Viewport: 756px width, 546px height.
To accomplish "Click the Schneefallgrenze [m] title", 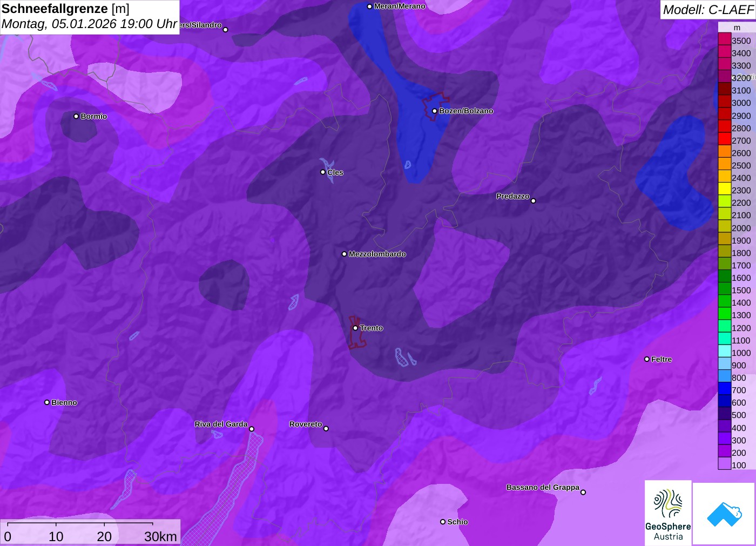I will pos(65,9).
